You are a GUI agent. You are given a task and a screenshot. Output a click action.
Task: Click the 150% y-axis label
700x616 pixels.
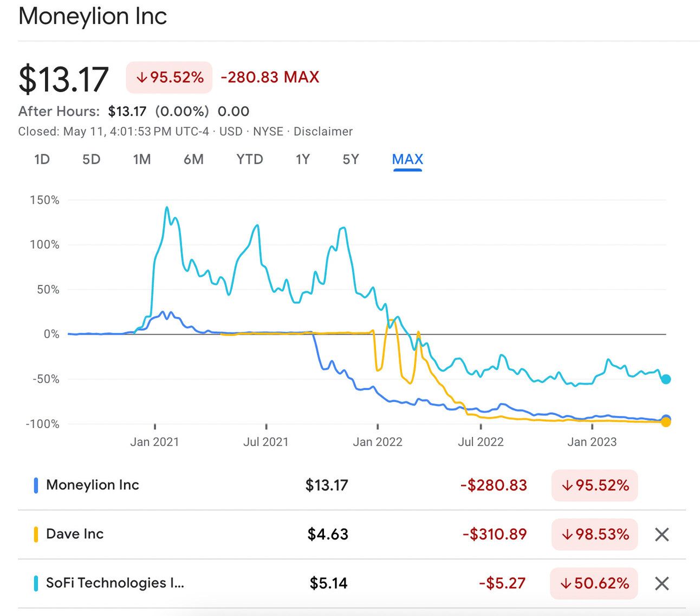click(44, 200)
